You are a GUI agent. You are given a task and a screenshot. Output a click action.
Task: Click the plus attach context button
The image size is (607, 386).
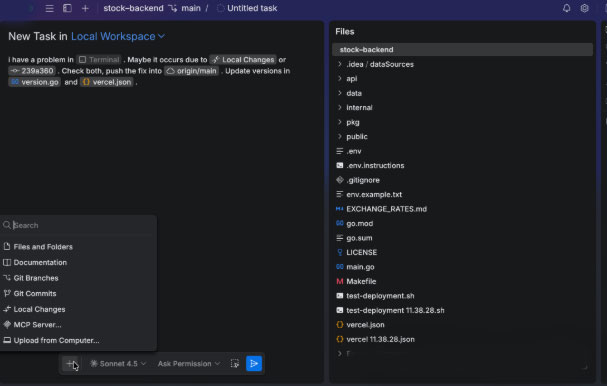click(x=71, y=364)
